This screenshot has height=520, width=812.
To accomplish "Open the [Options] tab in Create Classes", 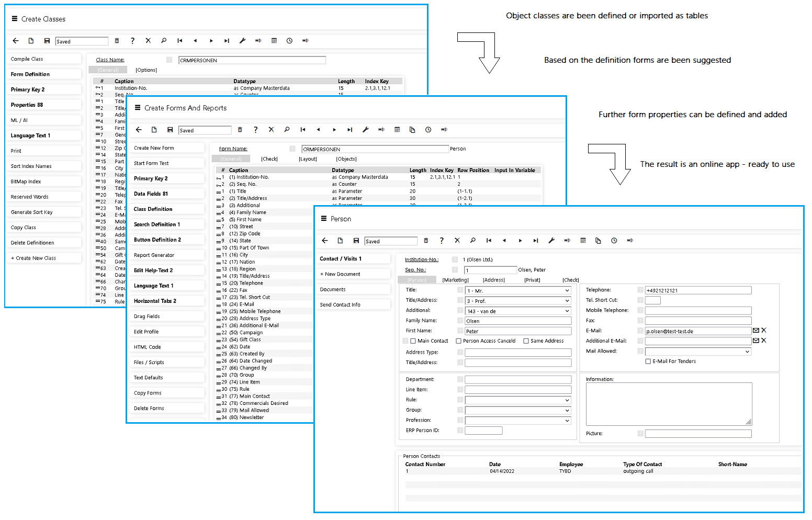I will (146, 70).
